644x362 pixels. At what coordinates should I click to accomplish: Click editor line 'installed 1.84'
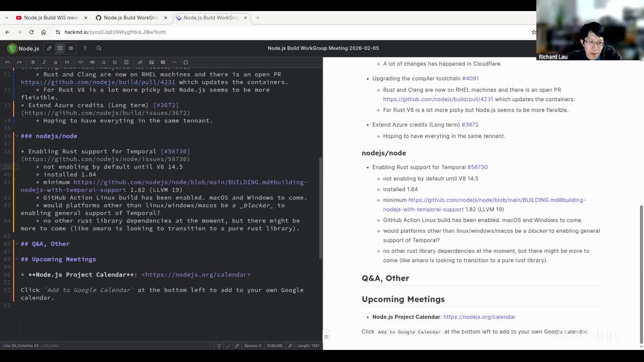click(69, 174)
